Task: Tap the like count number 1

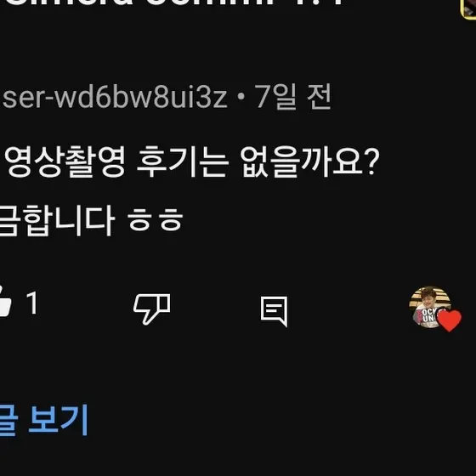Action: pos(31,303)
